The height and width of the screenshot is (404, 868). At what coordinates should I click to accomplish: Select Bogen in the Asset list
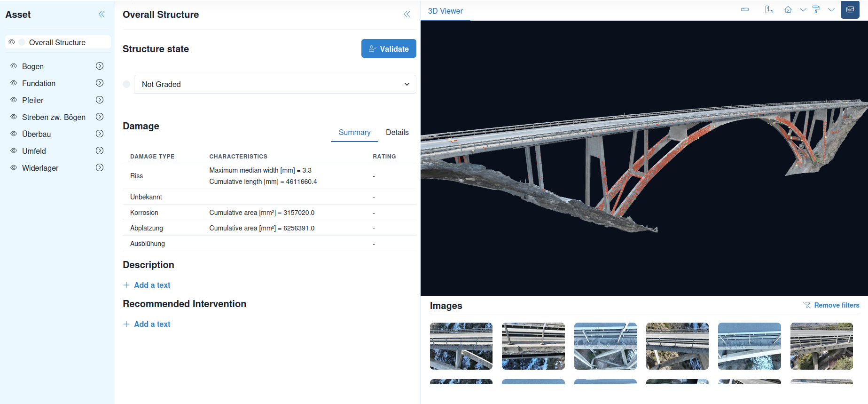(x=33, y=66)
